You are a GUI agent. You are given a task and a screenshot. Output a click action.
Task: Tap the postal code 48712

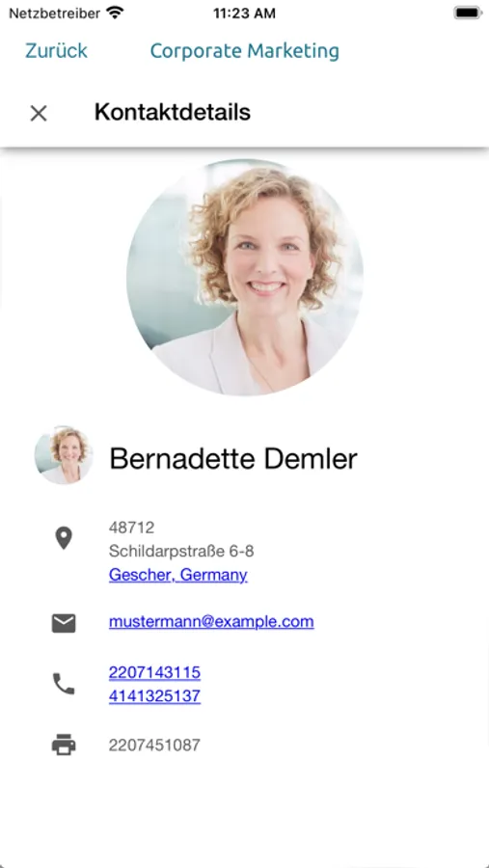pos(131,528)
